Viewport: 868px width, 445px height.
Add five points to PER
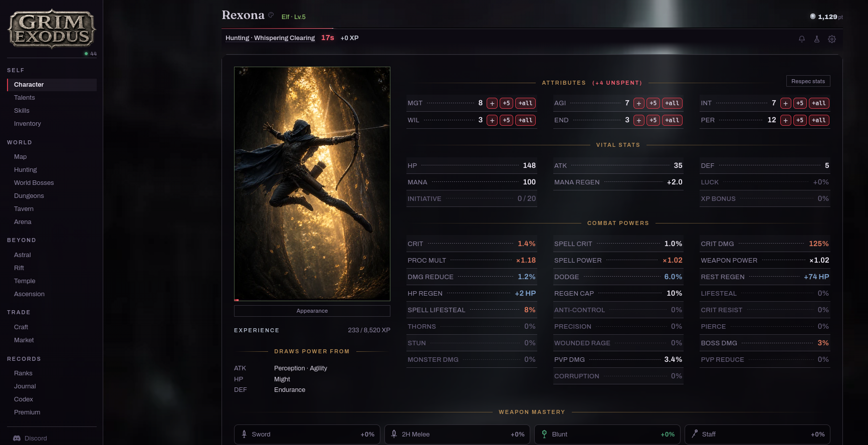click(x=800, y=120)
